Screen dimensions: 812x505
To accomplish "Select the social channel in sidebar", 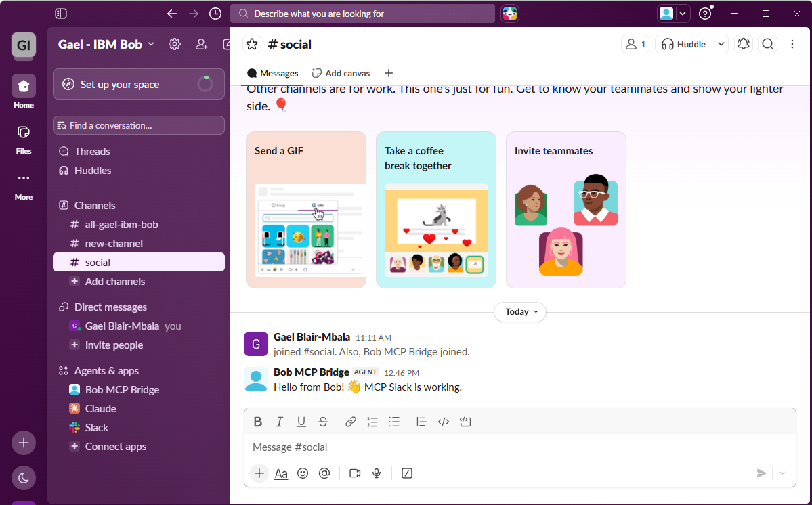I will 139,263.
